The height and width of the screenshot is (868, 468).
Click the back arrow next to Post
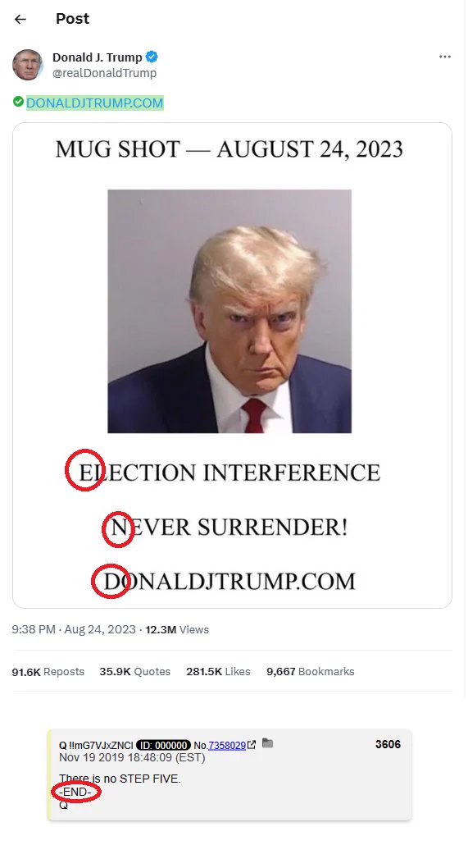pyautogui.click(x=20, y=20)
